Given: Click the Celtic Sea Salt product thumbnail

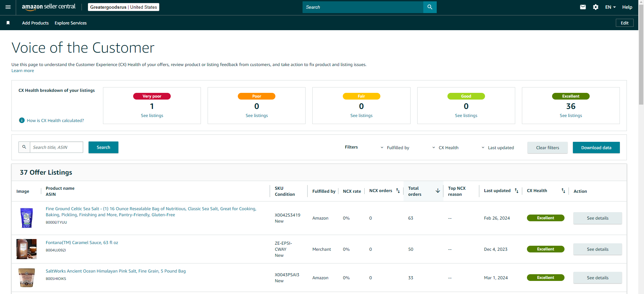Looking at the screenshot, I should point(26,218).
